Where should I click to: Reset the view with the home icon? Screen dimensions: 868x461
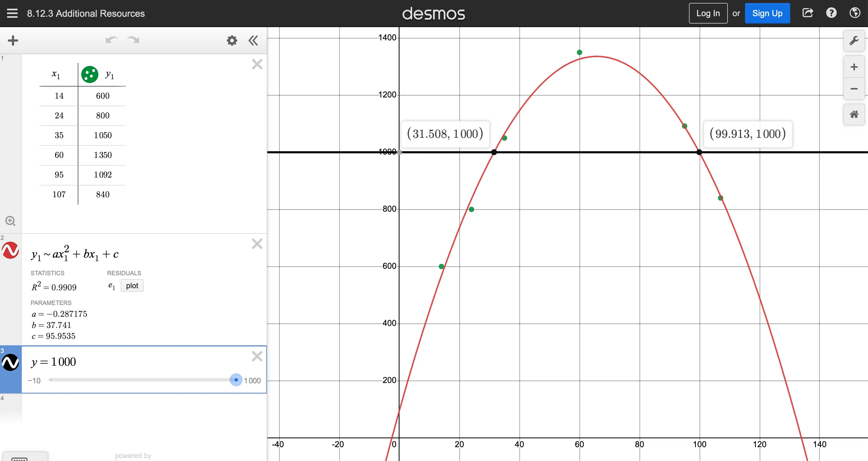(854, 114)
